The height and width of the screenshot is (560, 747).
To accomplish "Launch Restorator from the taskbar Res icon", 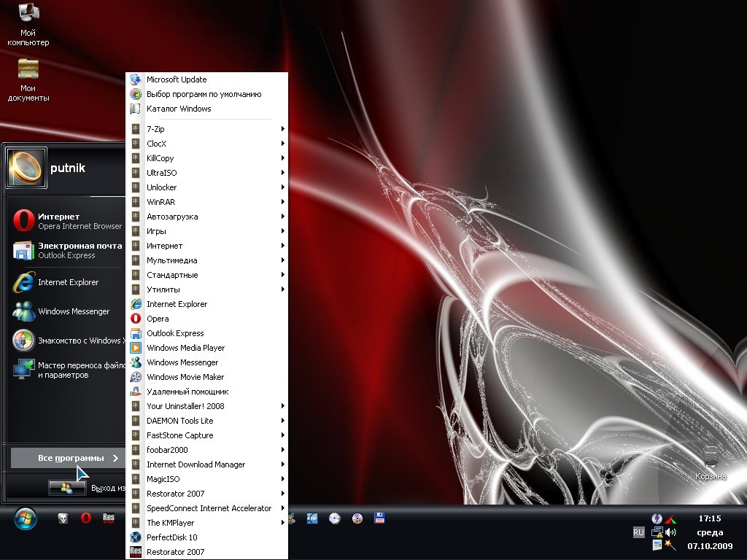I will 109,518.
